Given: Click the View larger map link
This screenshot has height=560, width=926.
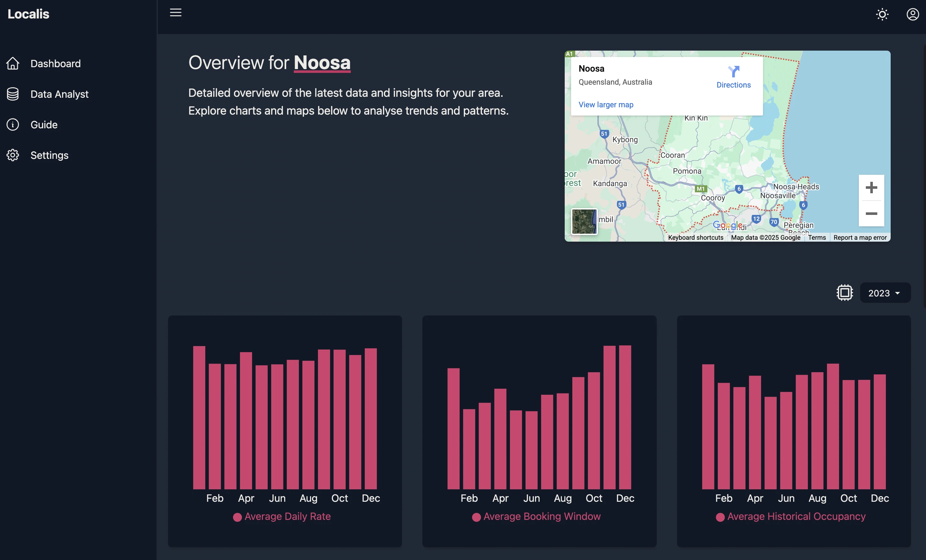Looking at the screenshot, I should [605, 104].
